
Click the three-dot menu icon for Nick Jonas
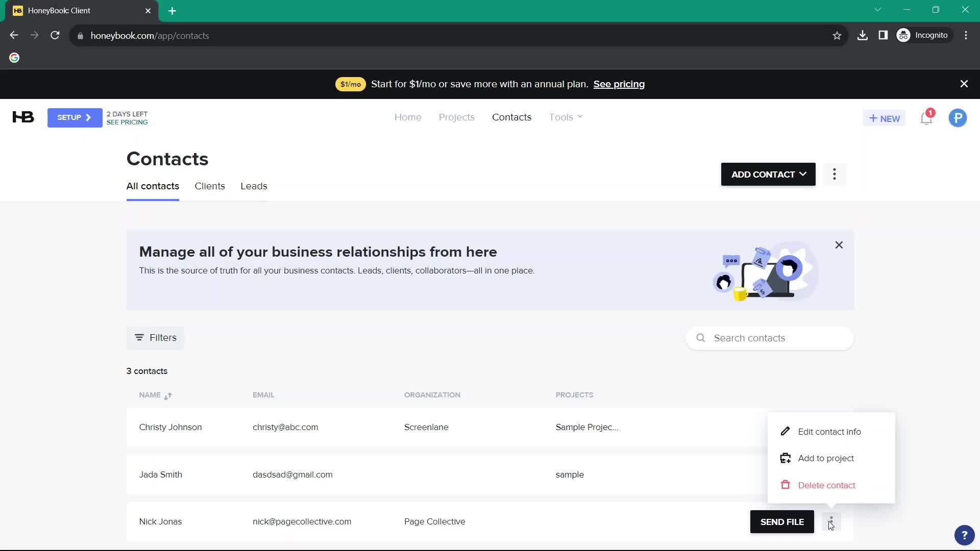click(x=830, y=521)
